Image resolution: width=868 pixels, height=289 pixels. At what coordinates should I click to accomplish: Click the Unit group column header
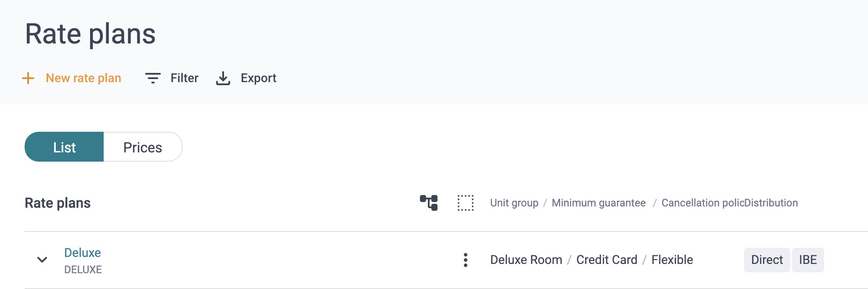(x=514, y=203)
